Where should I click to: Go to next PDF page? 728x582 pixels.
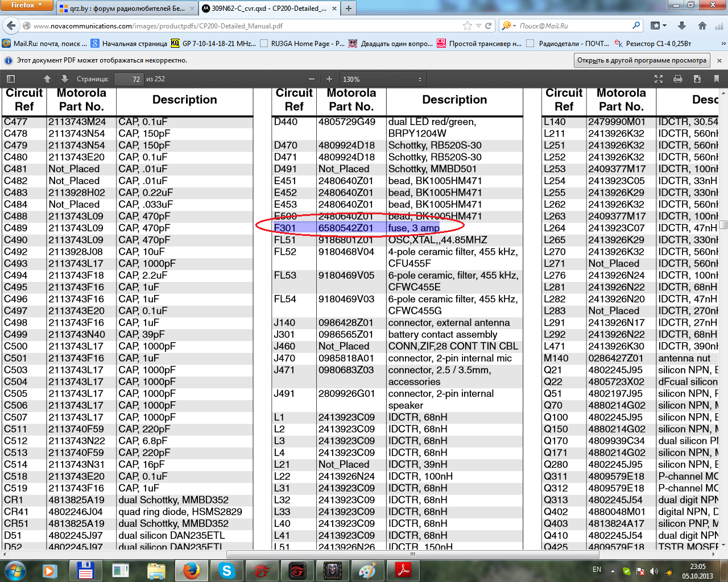point(64,79)
